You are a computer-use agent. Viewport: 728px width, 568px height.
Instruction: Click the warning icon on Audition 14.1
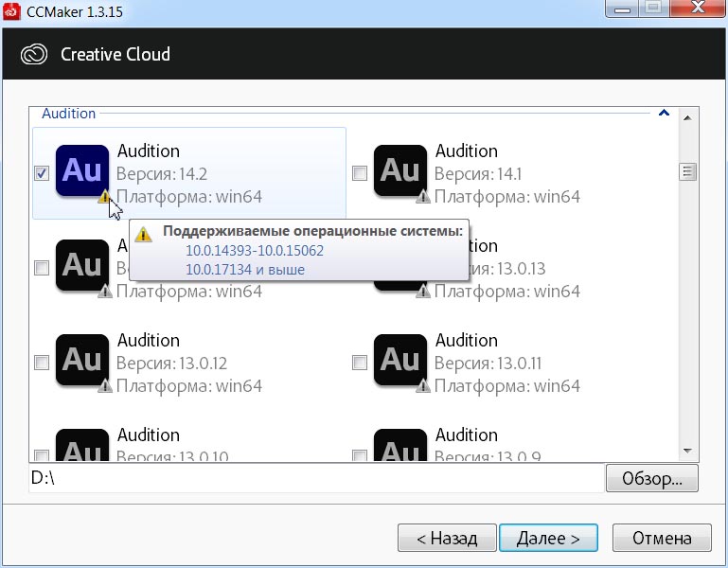(x=423, y=197)
